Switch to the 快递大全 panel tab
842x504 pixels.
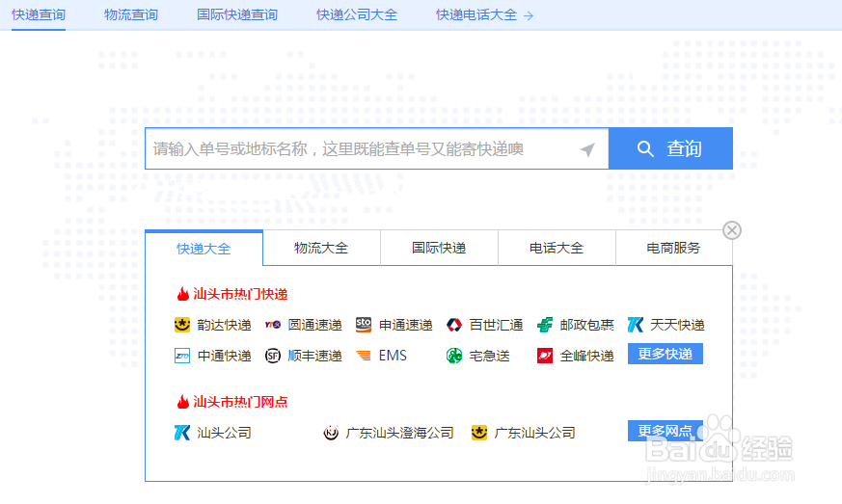(x=204, y=249)
